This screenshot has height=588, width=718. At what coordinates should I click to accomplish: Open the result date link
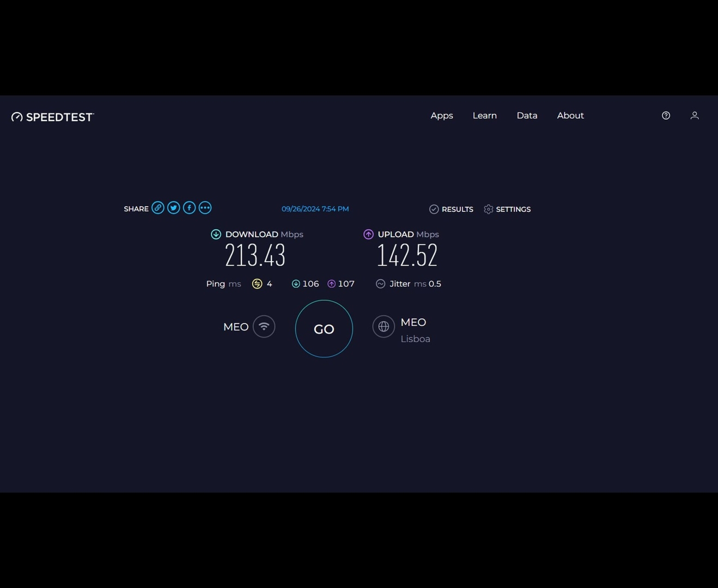click(315, 209)
